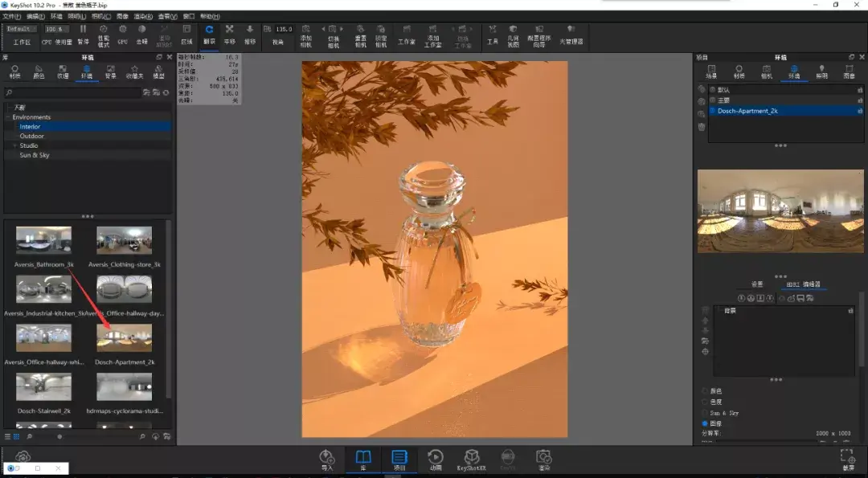The height and width of the screenshot is (478, 868).
Task: Open the 帮助(H) menu
Action: point(209,17)
